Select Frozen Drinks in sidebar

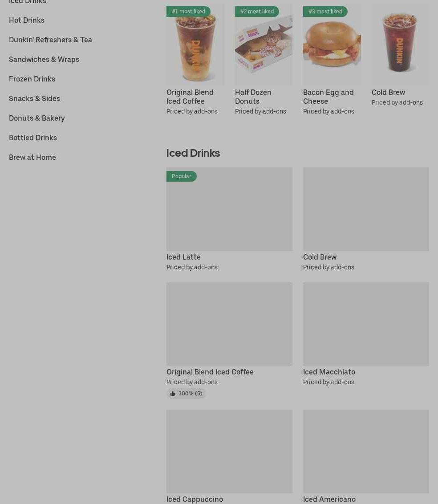tap(32, 79)
